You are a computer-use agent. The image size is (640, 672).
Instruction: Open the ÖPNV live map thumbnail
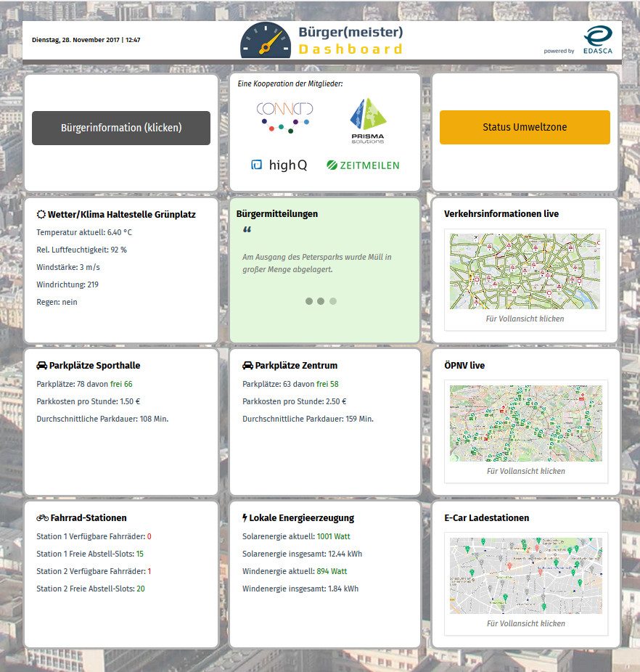pyautogui.click(x=525, y=423)
